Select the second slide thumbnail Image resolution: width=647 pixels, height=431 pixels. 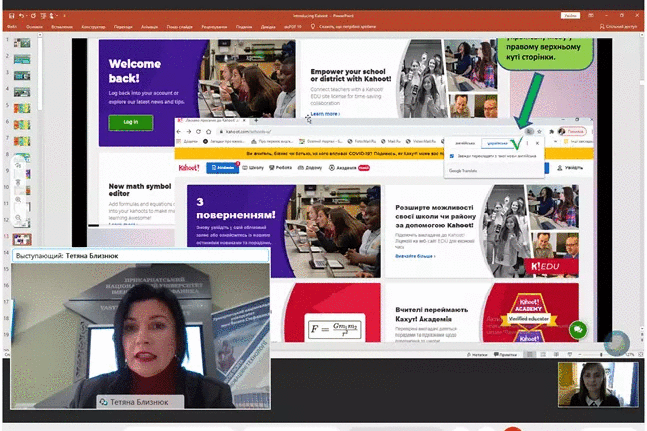23,59
